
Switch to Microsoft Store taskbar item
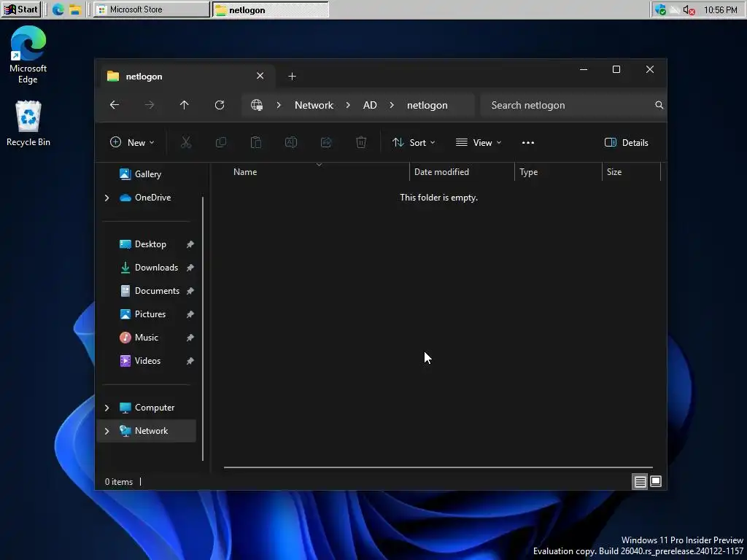(x=152, y=9)
